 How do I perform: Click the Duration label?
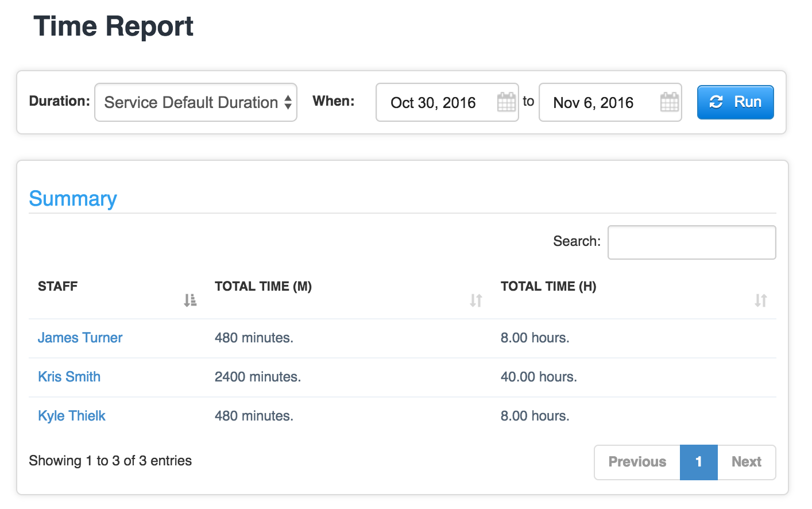click(59, 101)
